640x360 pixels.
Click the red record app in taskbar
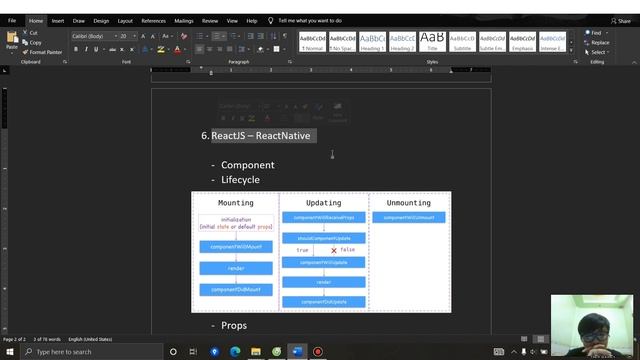tap(318, 351)
